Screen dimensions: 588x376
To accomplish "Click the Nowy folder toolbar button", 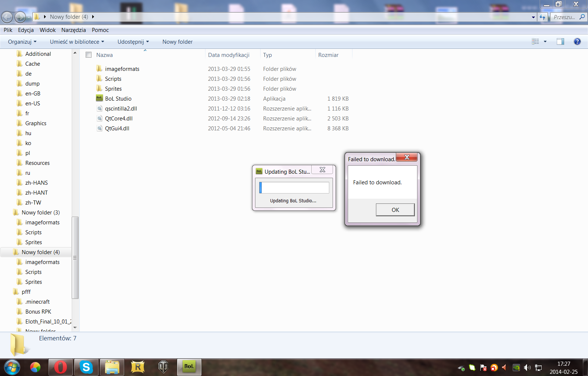I will coord(178,42).
